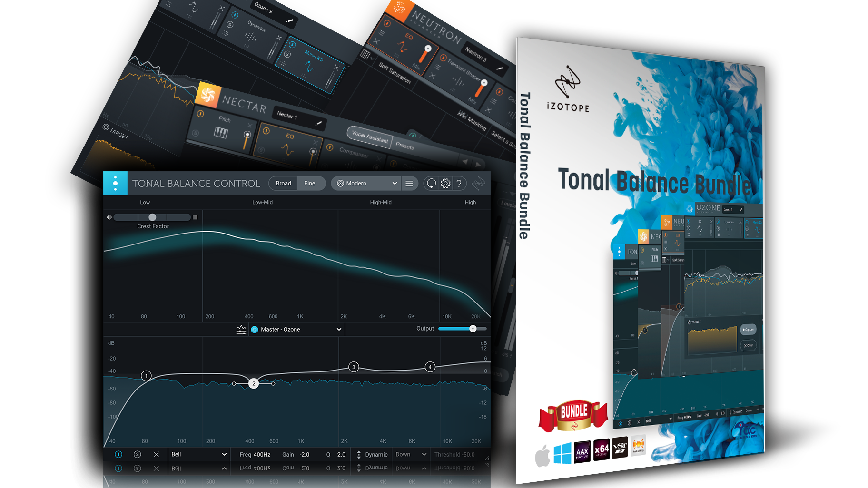Click the Dynamic mode stepper arrows
Viewport: 868px width, 488px height.
(x=359, y=455)
